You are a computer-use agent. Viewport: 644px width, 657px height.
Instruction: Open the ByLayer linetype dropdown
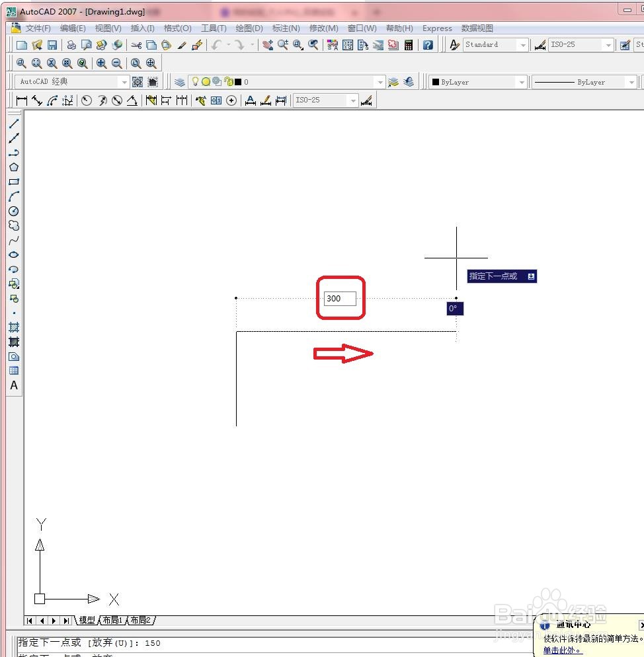tap(631, 82)
